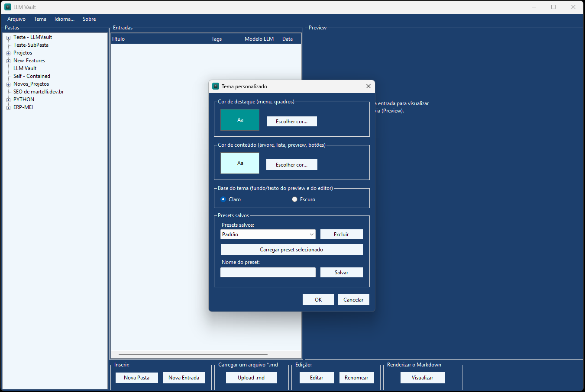Image resolution: width=585 pixels, height=392 pixels.
Task: Click the Nome do preset input field
Action: 268,272
